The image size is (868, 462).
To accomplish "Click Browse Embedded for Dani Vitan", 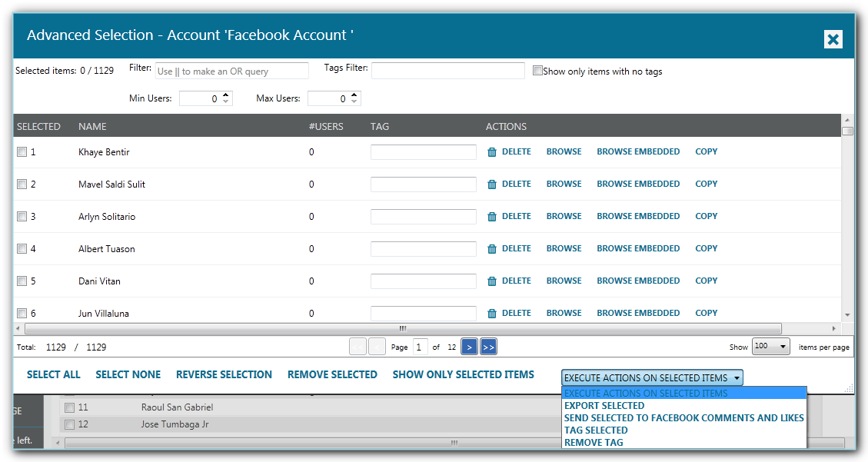I will coord(637,281).
